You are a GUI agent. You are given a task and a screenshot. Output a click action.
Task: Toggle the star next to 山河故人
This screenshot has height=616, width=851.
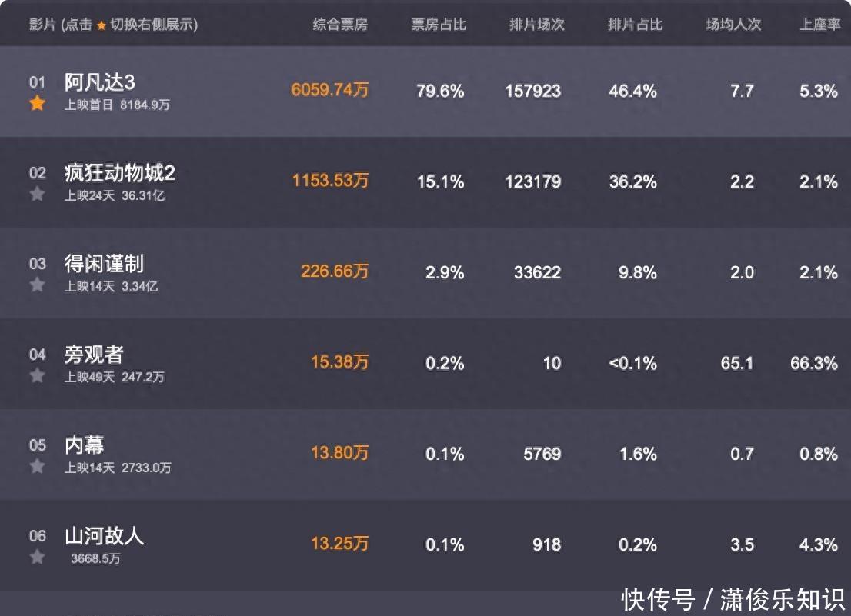(x=36, y=556)
